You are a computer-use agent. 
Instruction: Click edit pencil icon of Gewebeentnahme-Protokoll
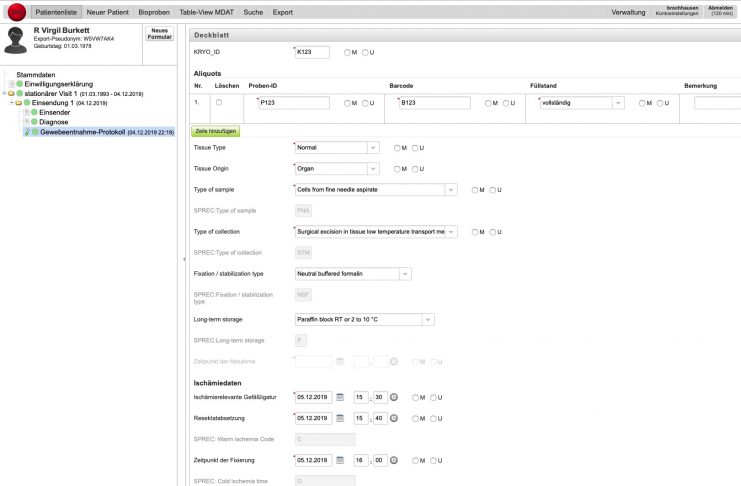coord(27,132)
